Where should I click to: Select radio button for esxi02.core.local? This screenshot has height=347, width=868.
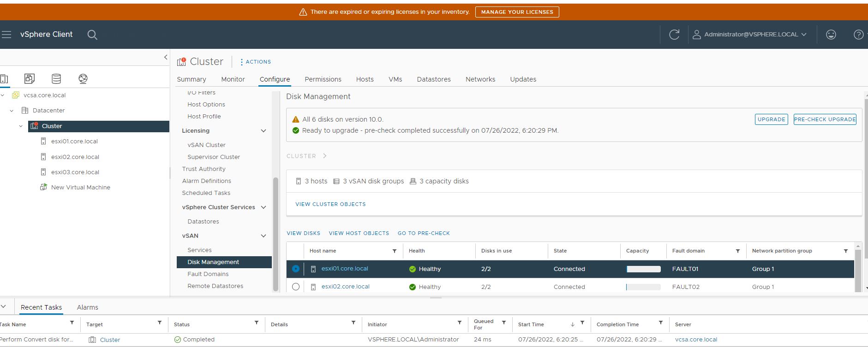point(296,287)
